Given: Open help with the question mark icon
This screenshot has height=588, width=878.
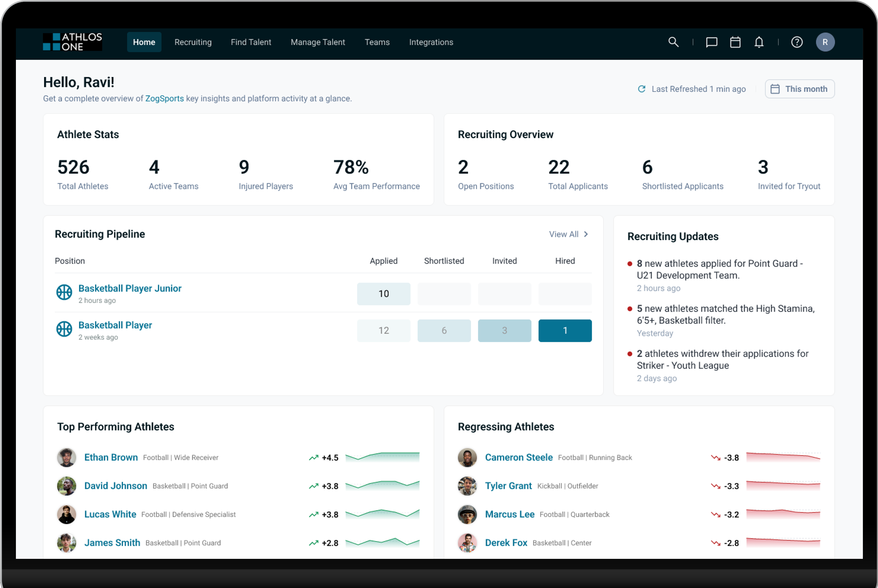Looking at the screenshot, I should (x=797, y=42).
